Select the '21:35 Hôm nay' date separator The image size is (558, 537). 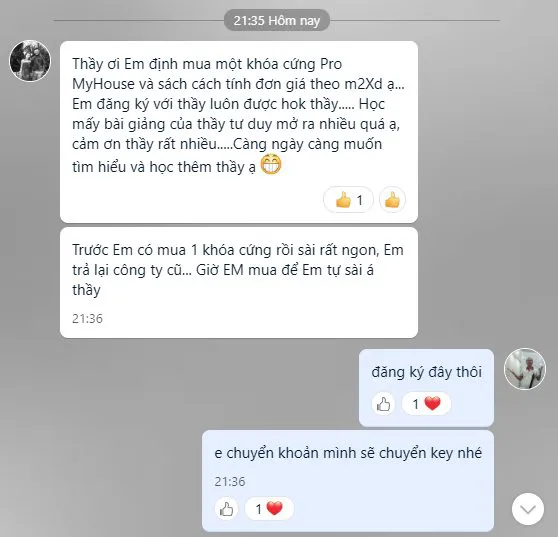pyautogui.click(x=277, y=20)
